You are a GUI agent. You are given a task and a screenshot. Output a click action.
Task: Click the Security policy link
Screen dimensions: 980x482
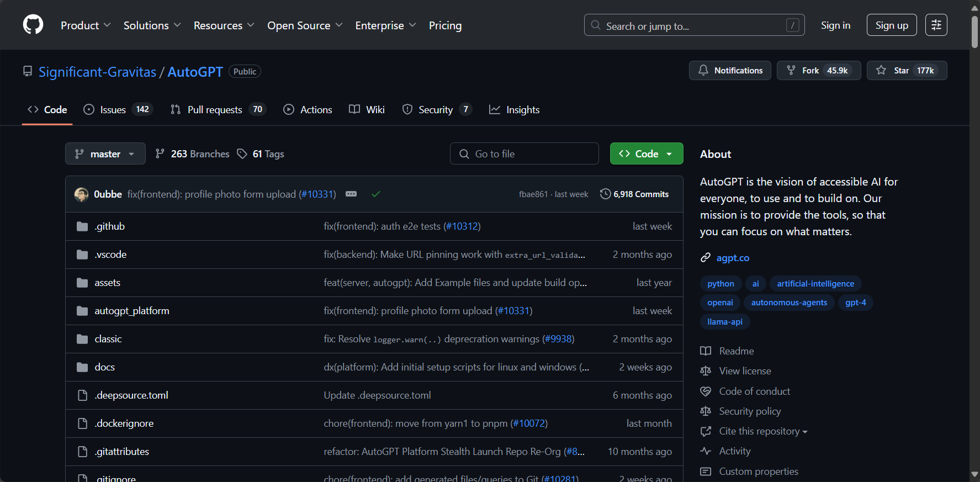coord(750,411)
